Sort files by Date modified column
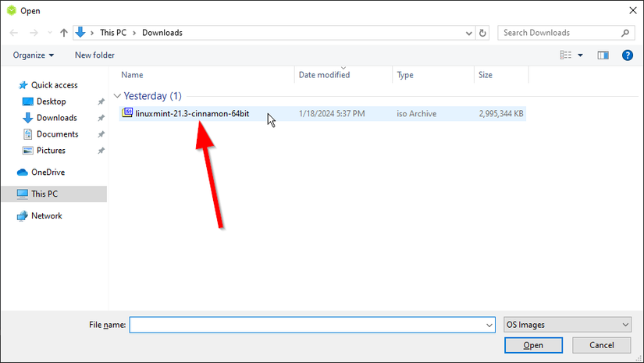The width and height of the screenshot is (644, 363). 325,75
